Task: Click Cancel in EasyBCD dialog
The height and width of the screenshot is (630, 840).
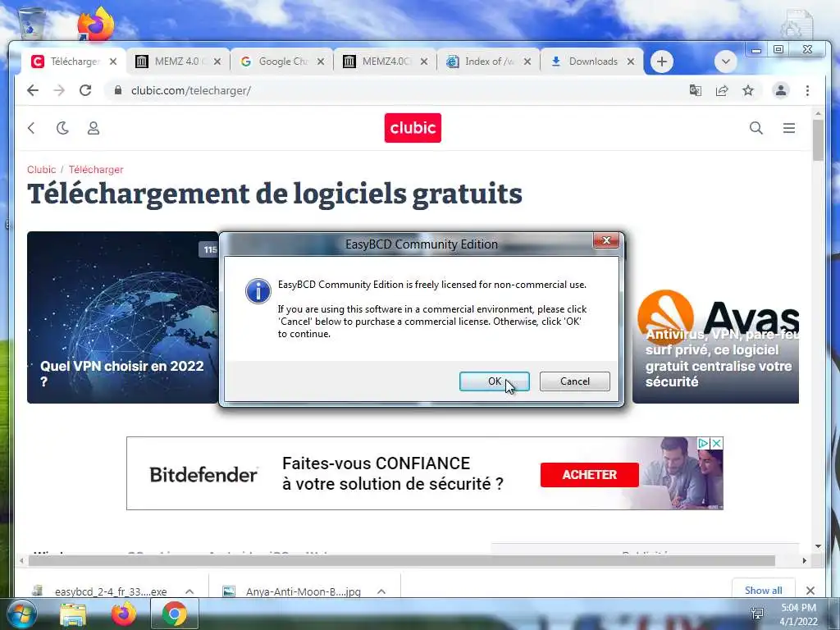Action: [x=574, y=381]
